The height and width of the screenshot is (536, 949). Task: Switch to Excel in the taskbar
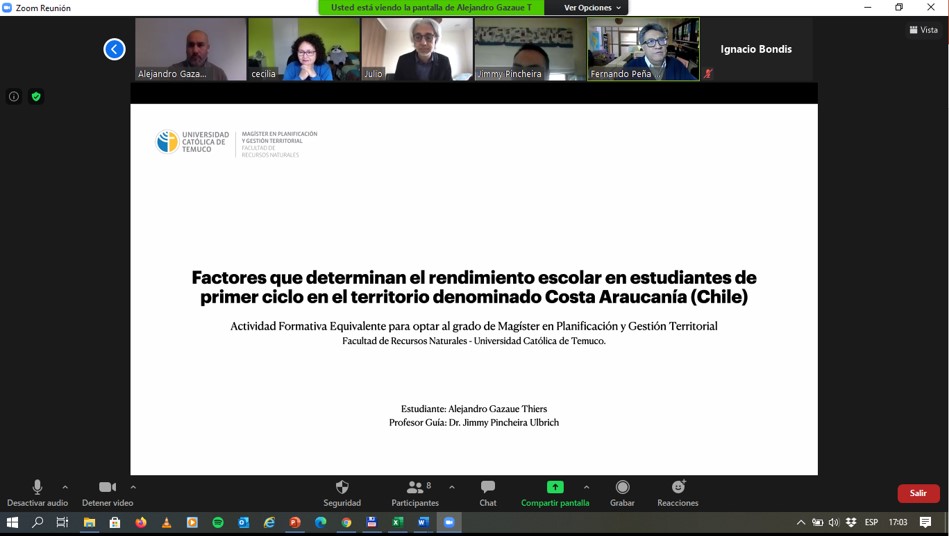[x=398, y=522]
